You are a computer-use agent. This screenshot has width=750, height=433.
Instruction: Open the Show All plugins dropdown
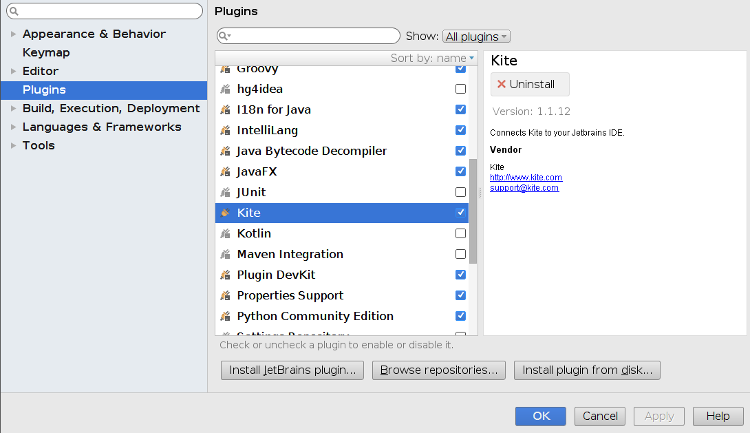[x=476, y=36]
